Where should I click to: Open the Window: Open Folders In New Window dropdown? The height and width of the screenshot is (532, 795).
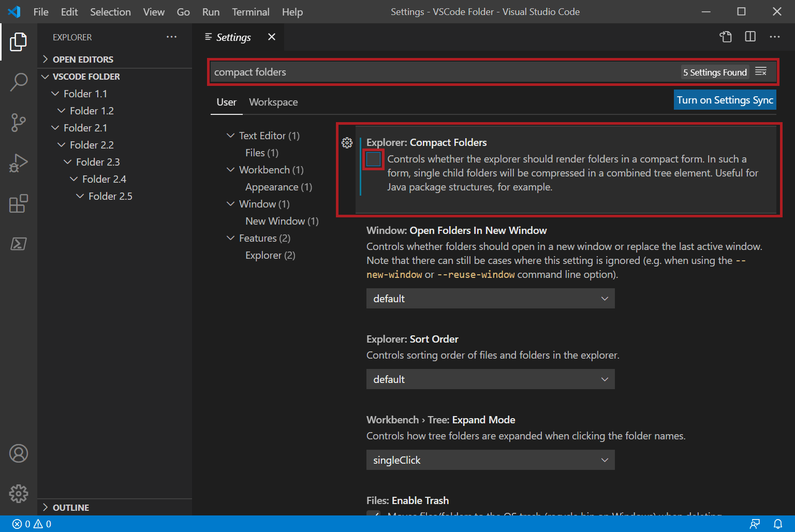click(x=490, y=298)
